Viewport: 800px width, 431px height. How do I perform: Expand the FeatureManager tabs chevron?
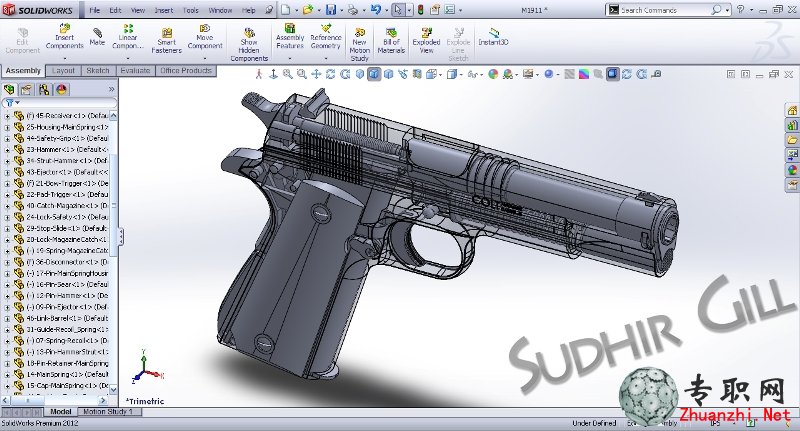pos(112,89)
